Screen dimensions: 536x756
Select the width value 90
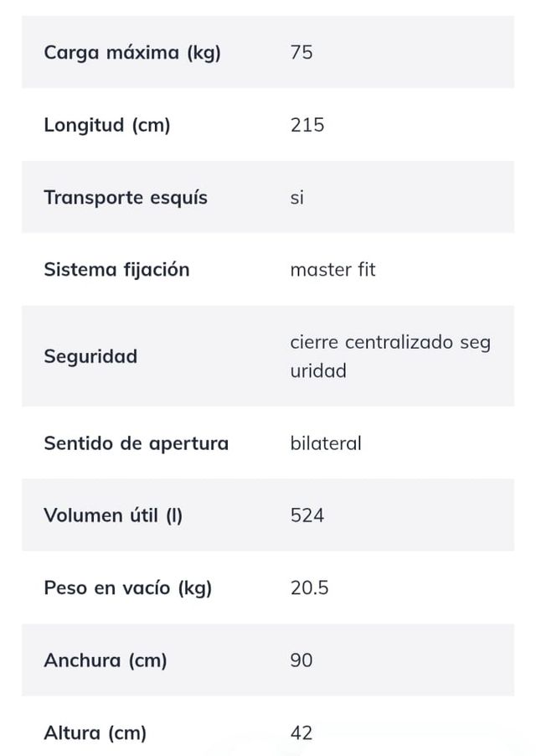pyautogui.click(x=301, y=660)
